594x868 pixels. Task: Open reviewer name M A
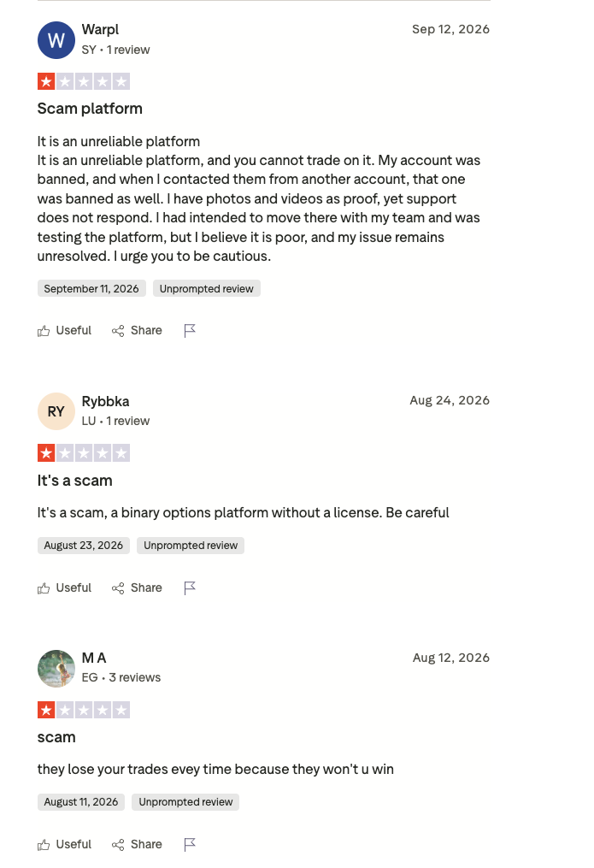[94, 658]
